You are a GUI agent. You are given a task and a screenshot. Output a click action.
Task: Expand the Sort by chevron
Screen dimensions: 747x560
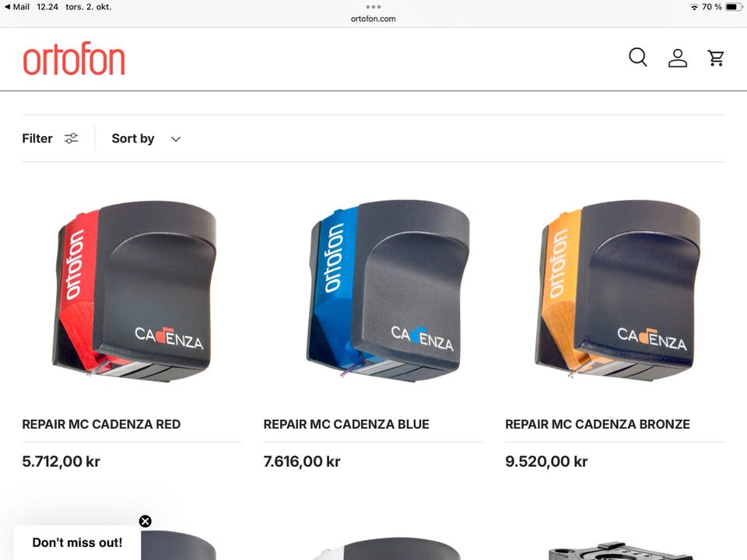click(176, 139)
